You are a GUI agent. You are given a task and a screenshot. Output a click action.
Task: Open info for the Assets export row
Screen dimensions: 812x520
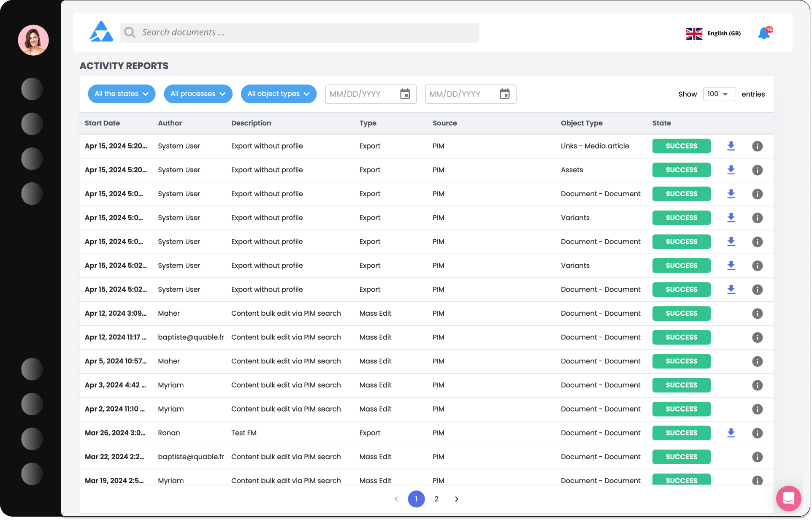coord(757,170)
